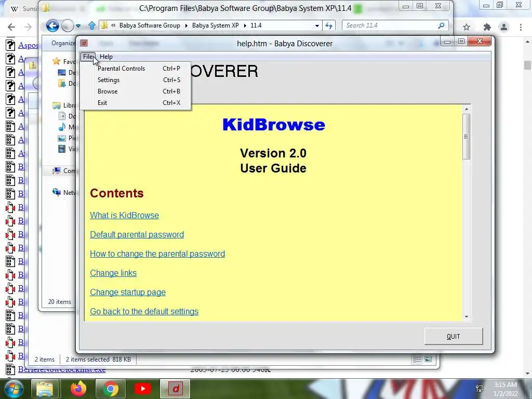Click the Explorer forward arrow button
The height and width of the screenshot is (399, 532).
point(68,26)
